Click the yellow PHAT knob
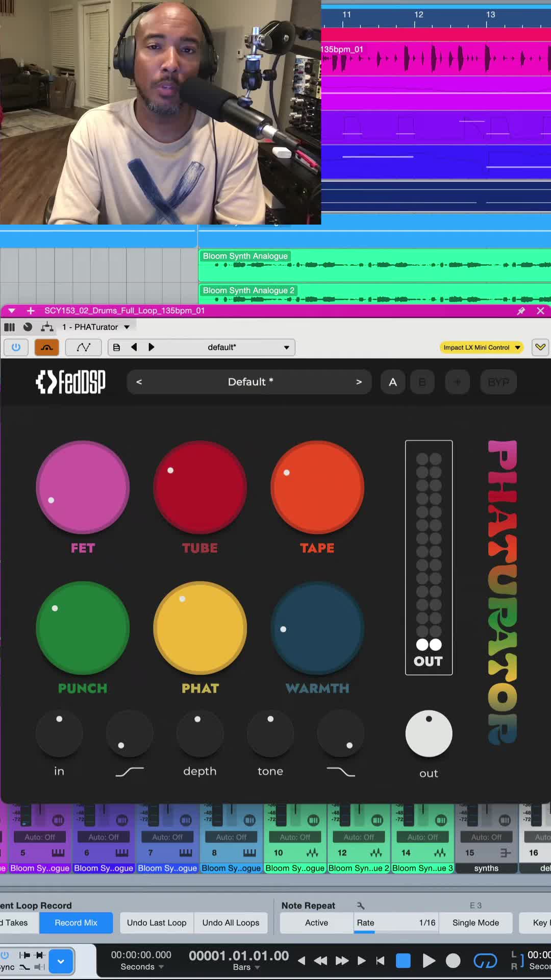Image resolution: width=551 pixels, height=980 pixels. pyautogui.click(x=200, y=628)
